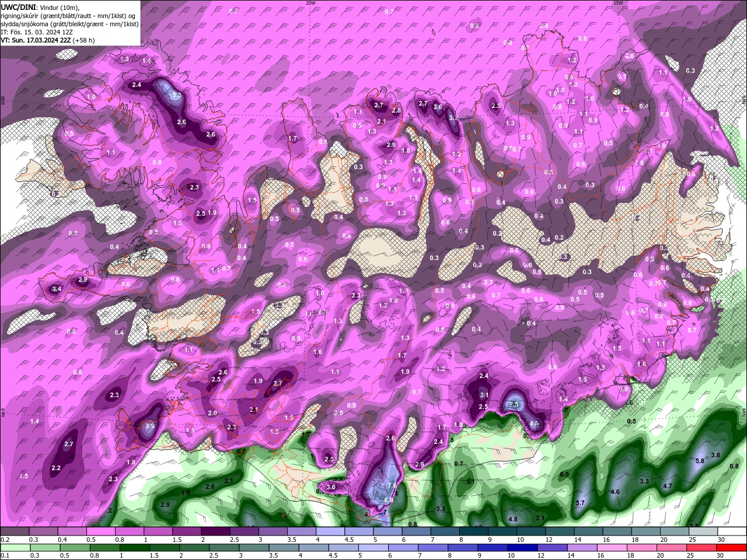The height and width of the screenshot is (560, 747).
Task: Click the 2.8 snowfall value on the map
Action: tap(396, 110)
